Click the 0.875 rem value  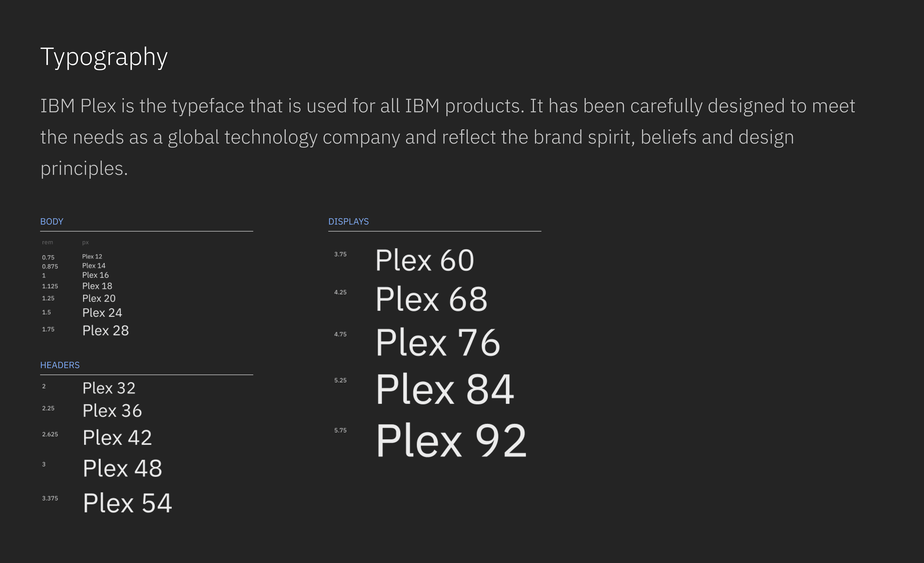(x=50, y=266)
